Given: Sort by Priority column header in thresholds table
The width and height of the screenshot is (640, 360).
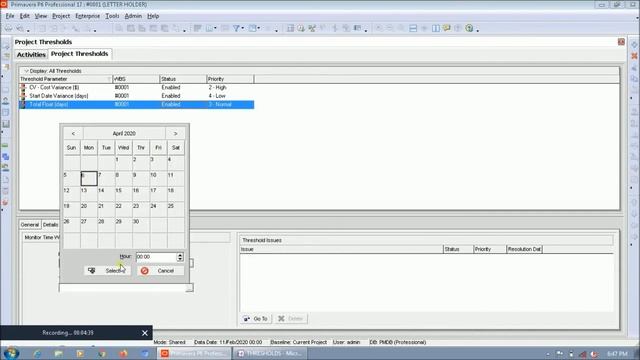Looking at the screenshot, I should click(x=230, y=79).
